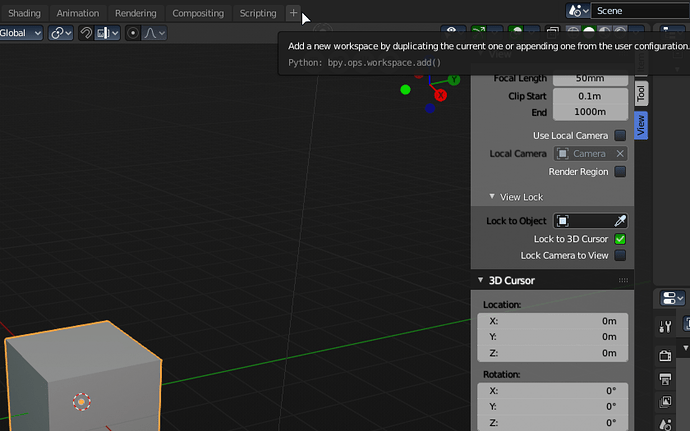Toggle proportional editing circle icon

click(x=133, y=33)
